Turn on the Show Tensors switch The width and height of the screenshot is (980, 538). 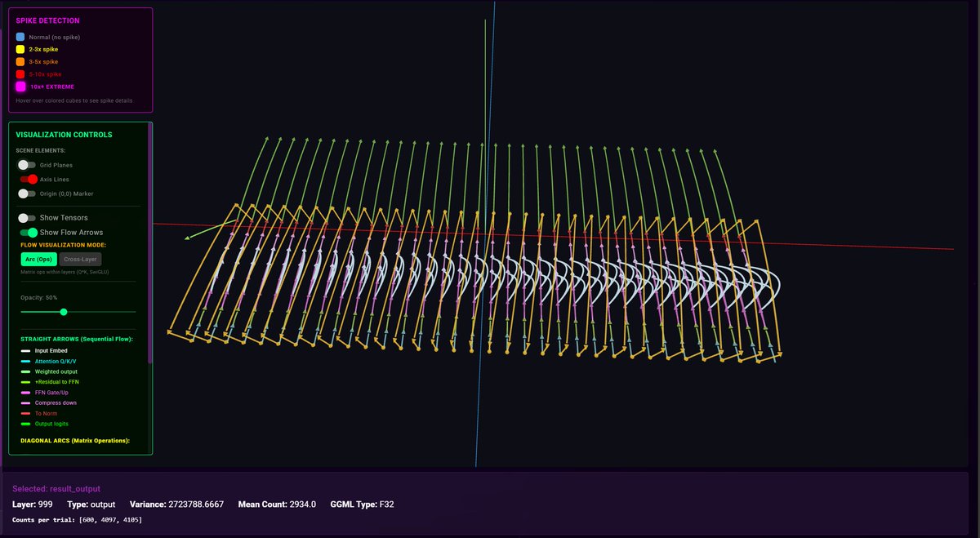point(25,218)
